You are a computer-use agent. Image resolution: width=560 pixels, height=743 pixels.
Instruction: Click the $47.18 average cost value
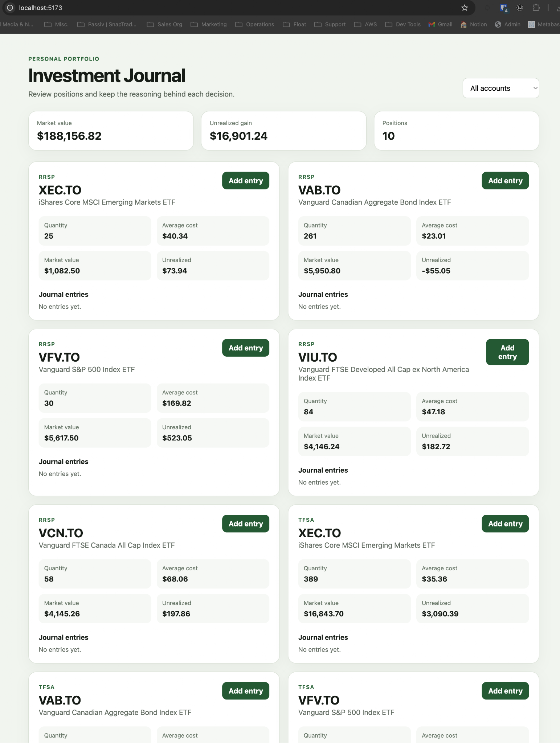point(433,412)
